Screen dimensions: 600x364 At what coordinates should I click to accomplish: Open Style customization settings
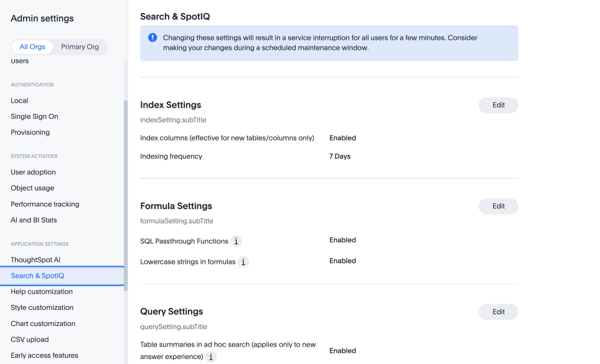coord(42,307)
